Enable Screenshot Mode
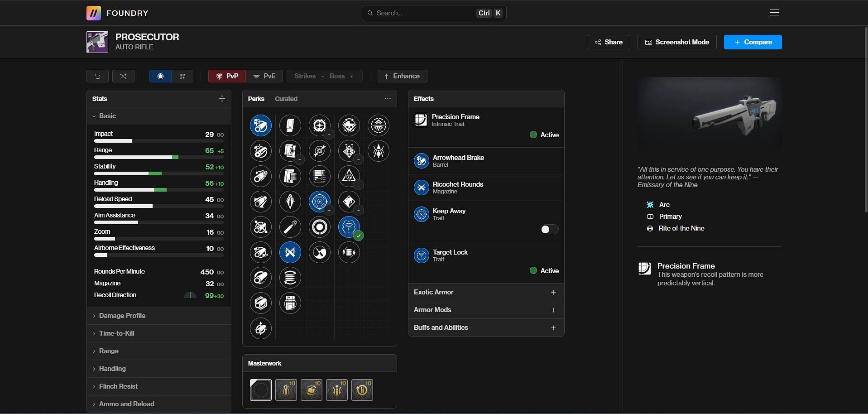 (x=677, y=42)
